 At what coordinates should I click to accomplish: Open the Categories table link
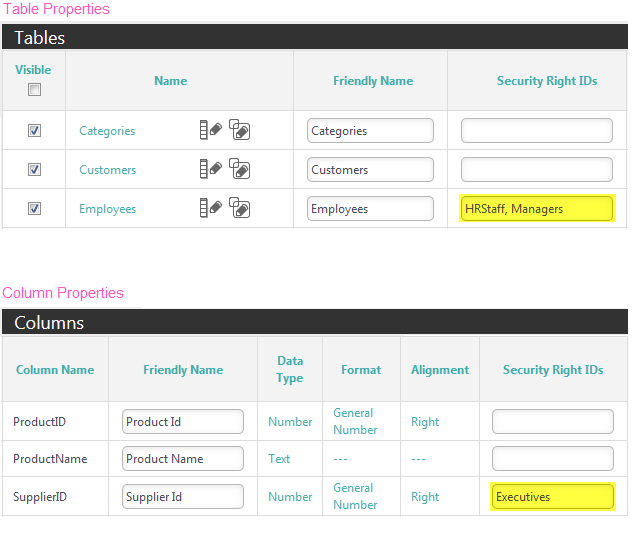107,131
